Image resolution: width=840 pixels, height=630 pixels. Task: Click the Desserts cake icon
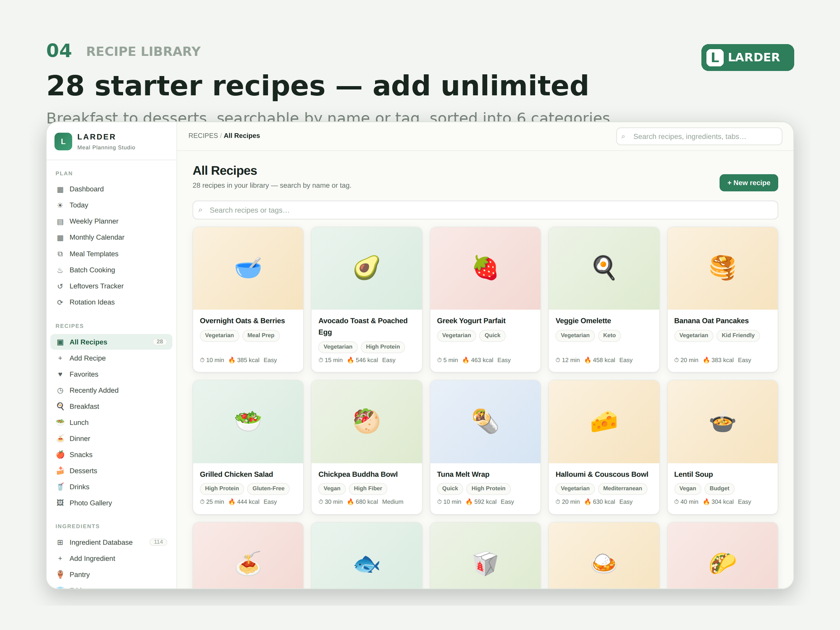[60, 471]
